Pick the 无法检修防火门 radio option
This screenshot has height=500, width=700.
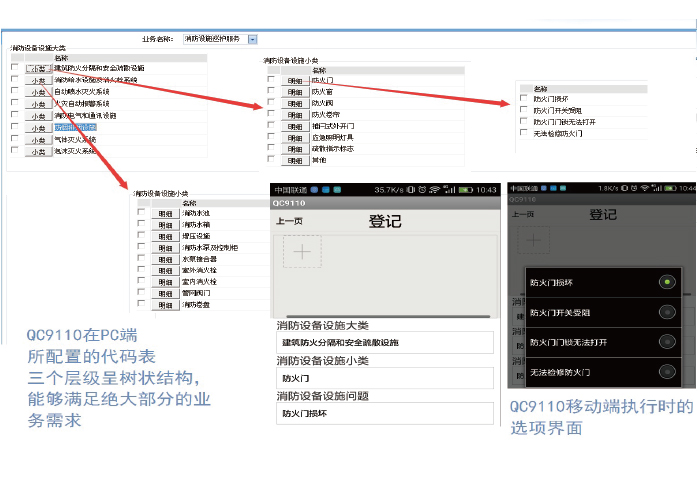[665, 372]
